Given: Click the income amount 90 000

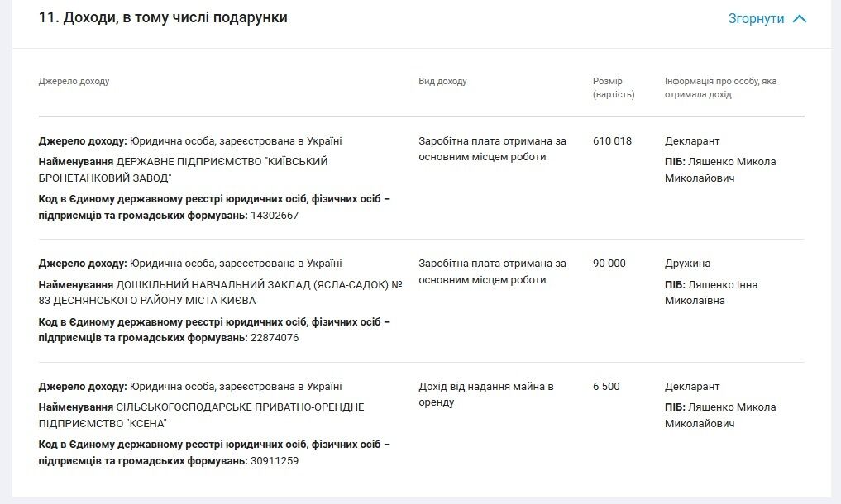Looking at the screenshot, I should pos(609,264).
